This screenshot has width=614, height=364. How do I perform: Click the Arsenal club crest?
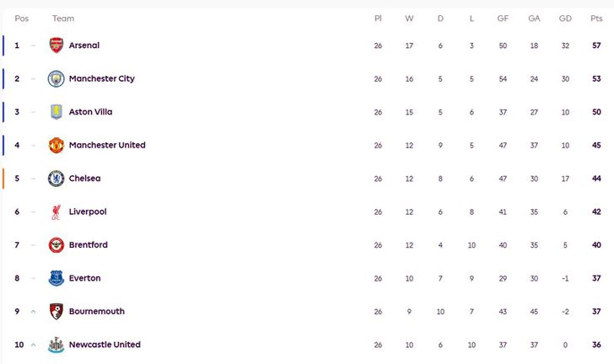click(x=56, y=45)
